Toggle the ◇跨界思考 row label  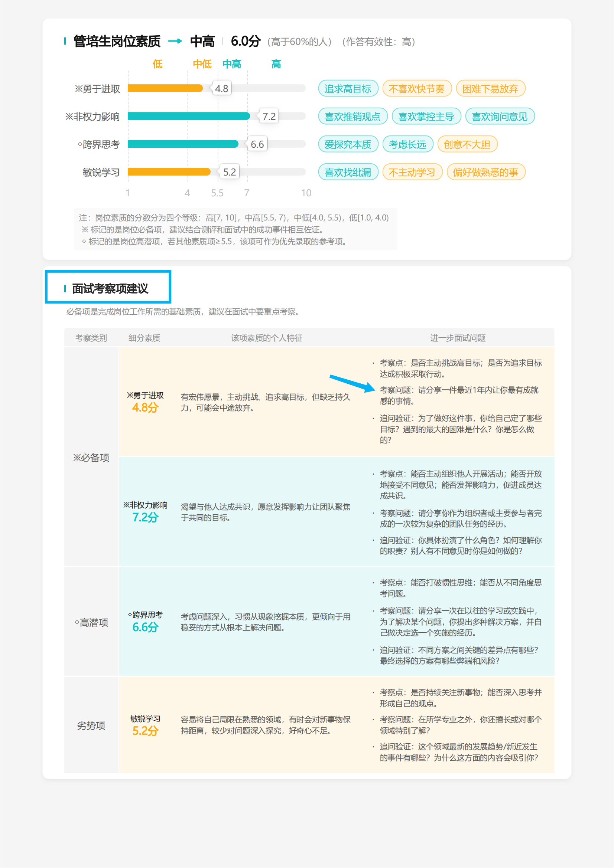tap(99, 144)
